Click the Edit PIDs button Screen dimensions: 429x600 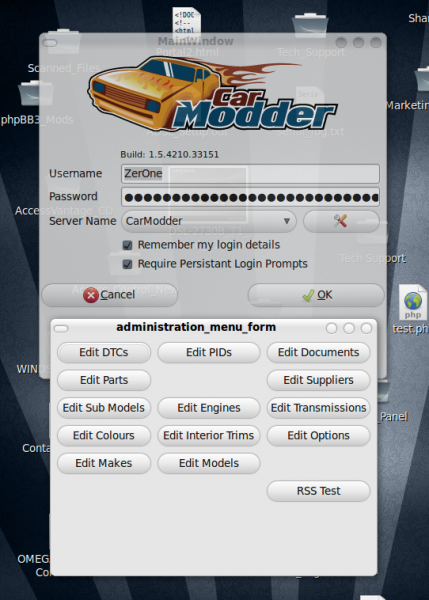[x=209, y=352]
